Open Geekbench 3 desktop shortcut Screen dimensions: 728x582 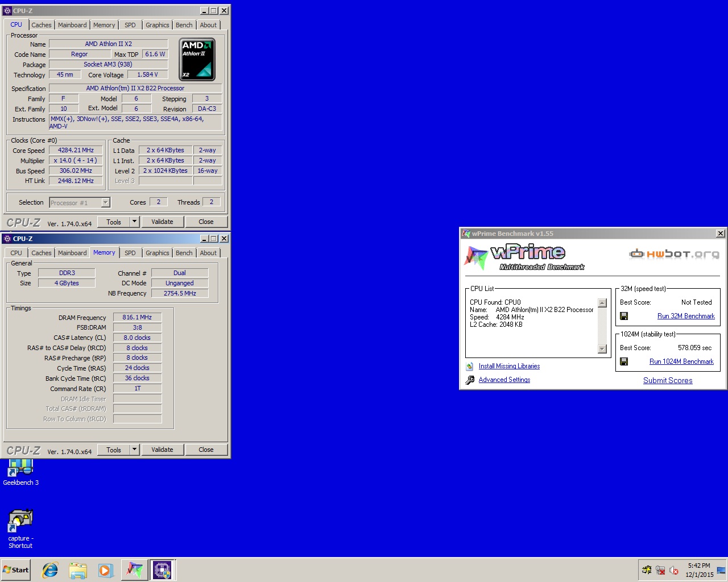pos(20,472)
